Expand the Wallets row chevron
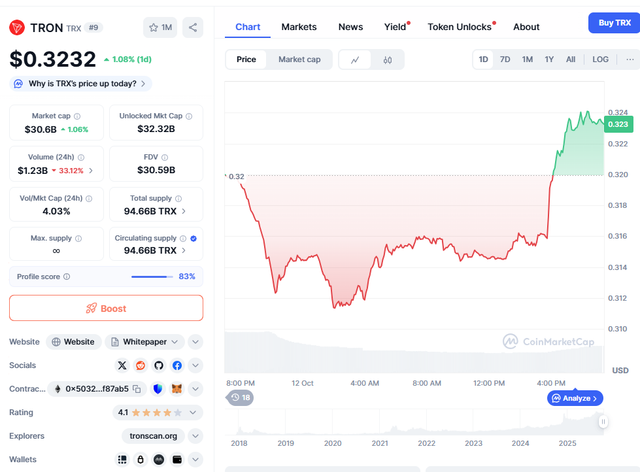The height and width of the screenshot is (472, 640). coord(195,459)
